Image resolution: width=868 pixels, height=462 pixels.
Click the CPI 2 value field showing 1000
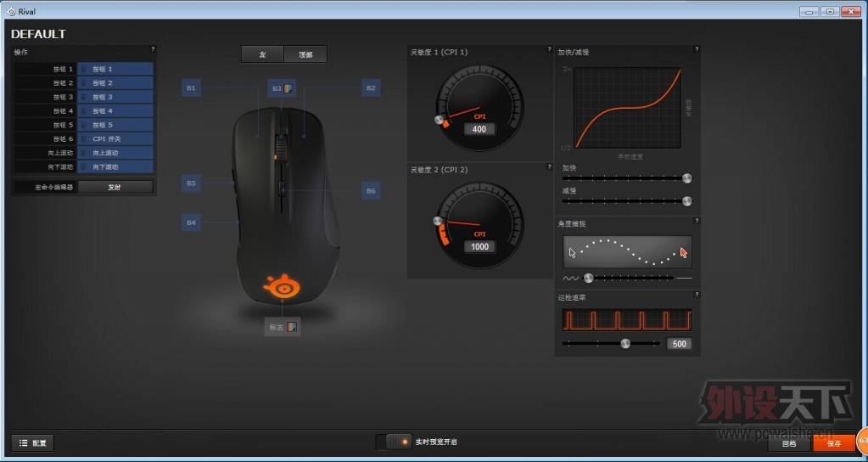[x=479, y=246]
